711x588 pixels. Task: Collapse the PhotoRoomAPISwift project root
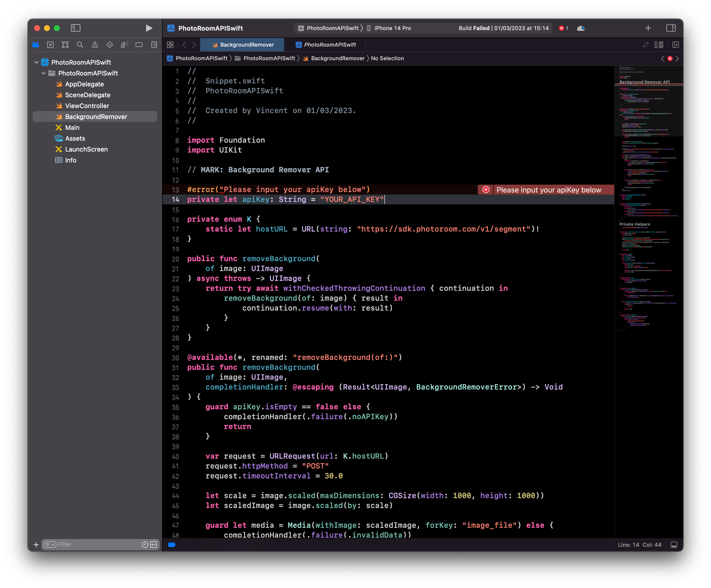click(x=36, y=62)
